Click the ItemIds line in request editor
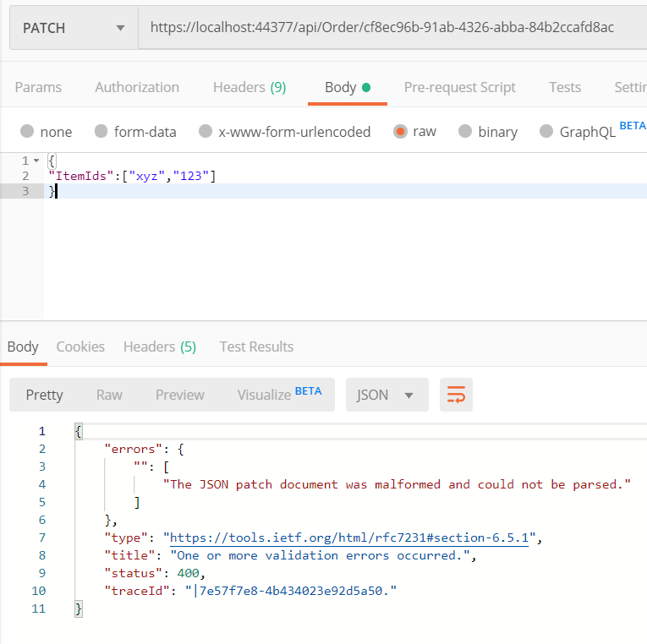 pyautogui.click(x=132, y=176)
